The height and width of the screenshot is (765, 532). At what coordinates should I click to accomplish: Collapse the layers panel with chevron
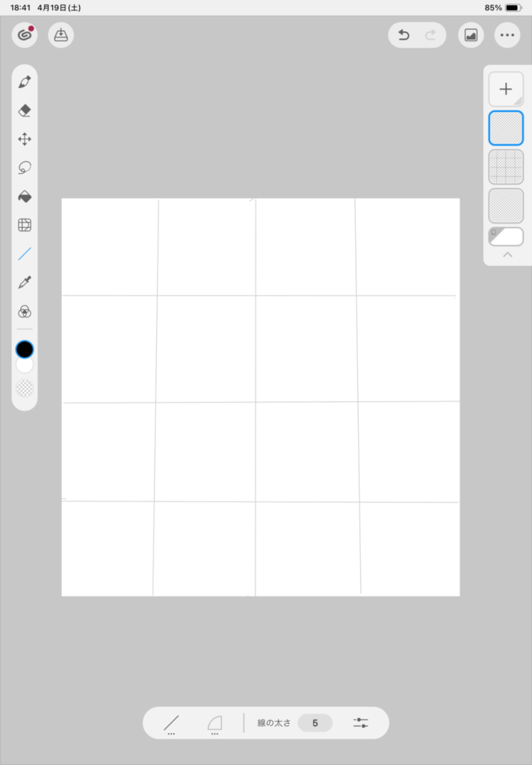pyautogui.click(x=507, y=255)
